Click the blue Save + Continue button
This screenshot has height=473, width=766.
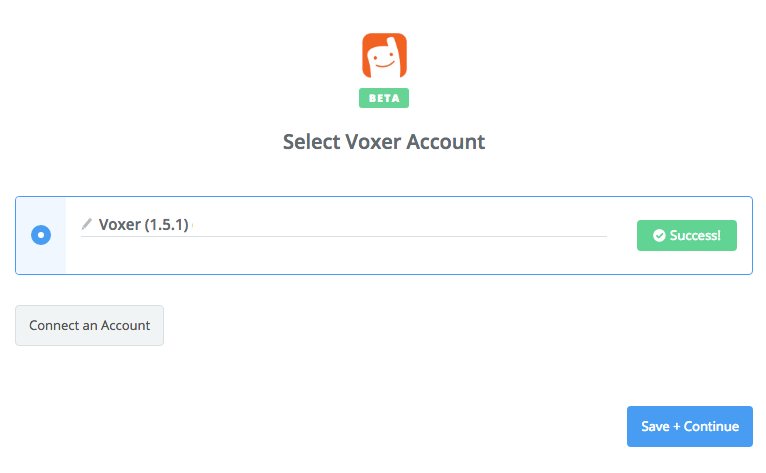coord(690,426)
